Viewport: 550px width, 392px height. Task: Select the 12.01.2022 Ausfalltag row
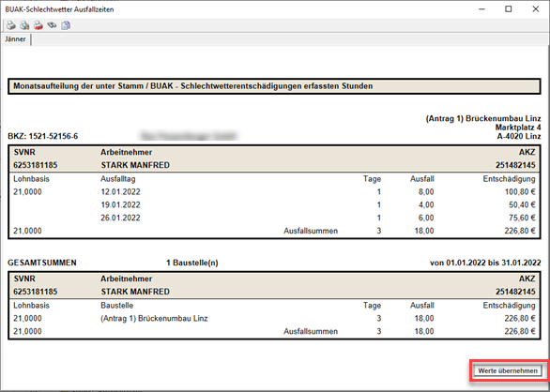pyautogui.click(x=274, y=192)
